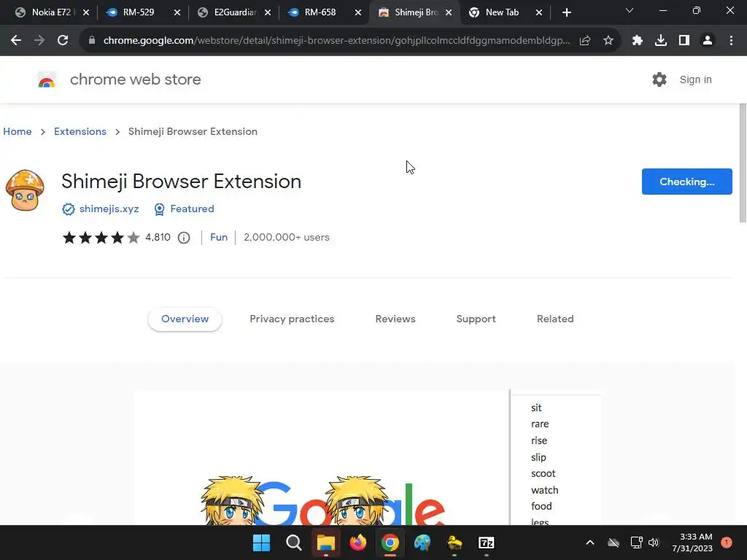Open the Paint palette taskbar icon
Image resolution: width=747 pixels, height=560 pixels.
coord(422,542)
